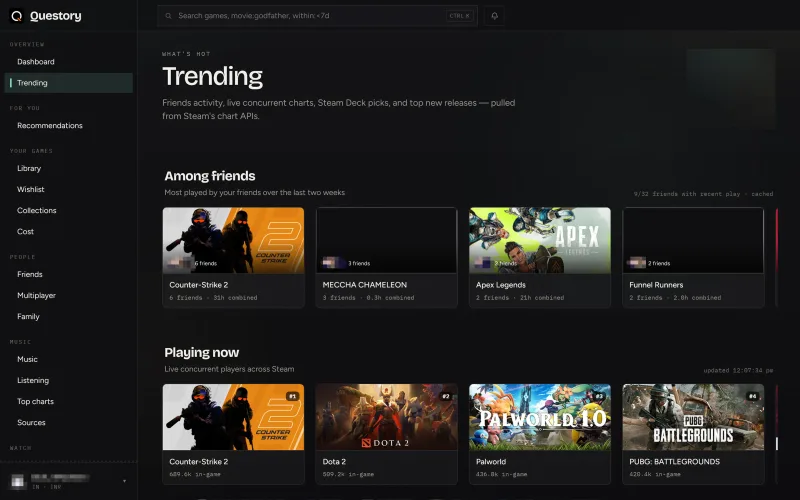Screen dimensions: 800x500
Task: Click the #2 rank badge on Dota 2
Action: pos(445,396)
